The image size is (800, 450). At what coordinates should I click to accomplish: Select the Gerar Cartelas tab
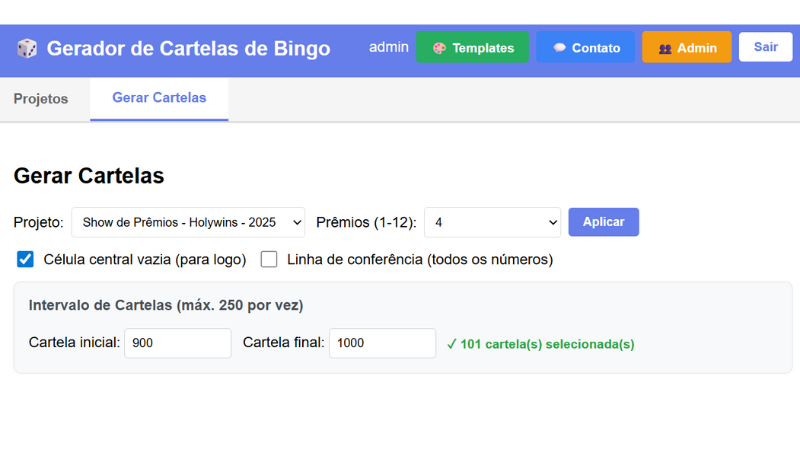(159, 98)
